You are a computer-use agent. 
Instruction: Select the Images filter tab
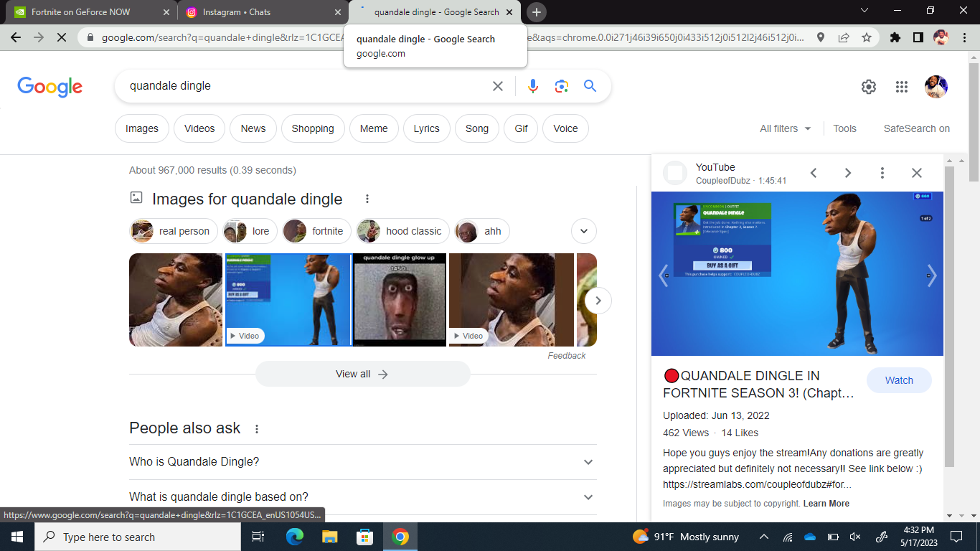[142, 128]
